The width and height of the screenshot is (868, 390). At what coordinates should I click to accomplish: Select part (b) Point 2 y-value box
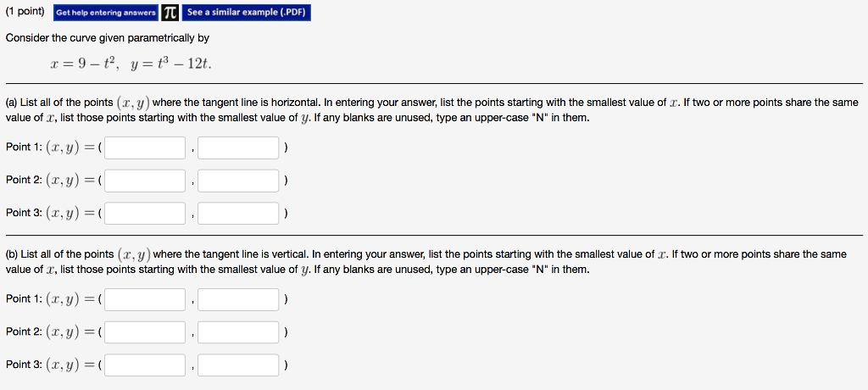tap(238, 332)
